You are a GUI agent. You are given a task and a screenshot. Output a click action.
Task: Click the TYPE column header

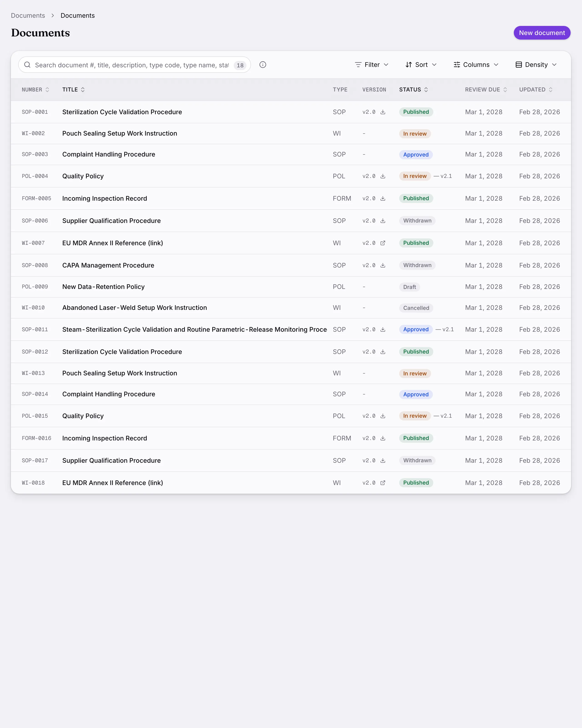340,90
